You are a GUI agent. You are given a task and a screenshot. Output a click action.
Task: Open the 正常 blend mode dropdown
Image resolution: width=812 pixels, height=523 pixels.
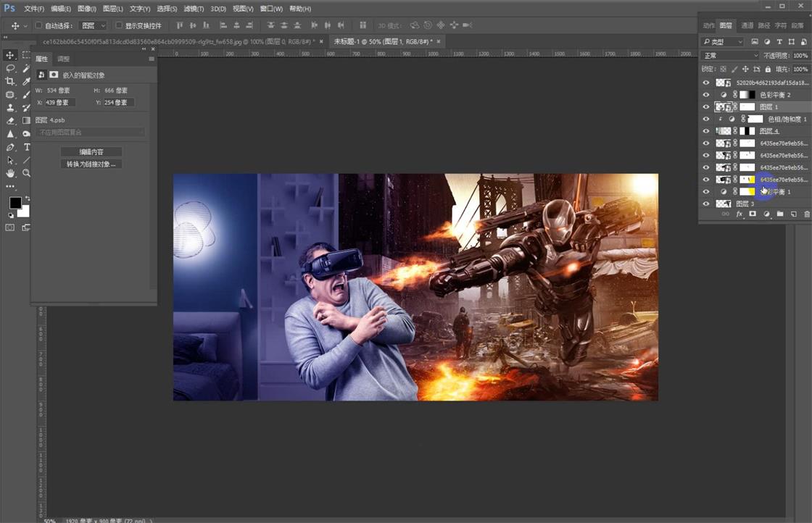(729, 54)
